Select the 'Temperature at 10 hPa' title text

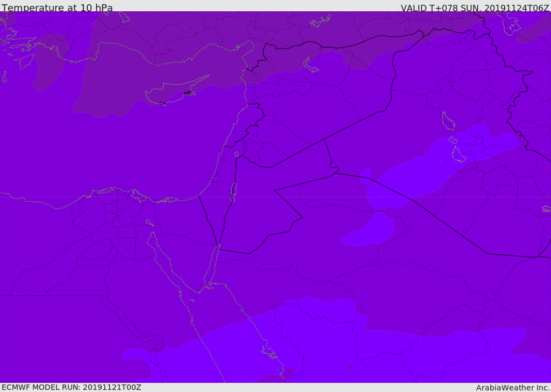coord(57,8)
